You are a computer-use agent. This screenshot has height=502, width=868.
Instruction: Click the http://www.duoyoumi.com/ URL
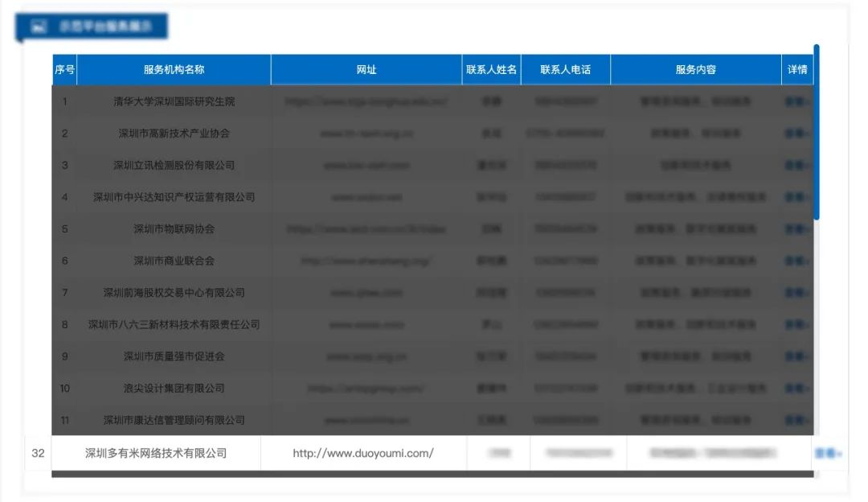(x=363, y=454)
